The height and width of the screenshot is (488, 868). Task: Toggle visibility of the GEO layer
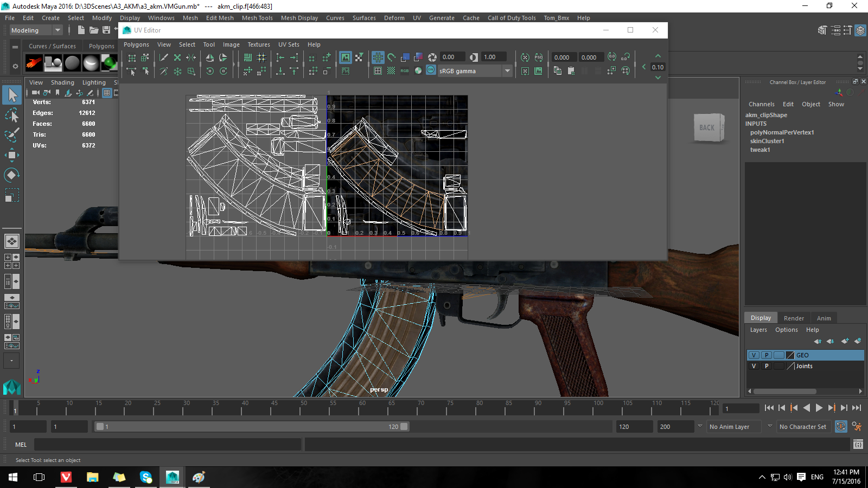(x=754, y=355)
